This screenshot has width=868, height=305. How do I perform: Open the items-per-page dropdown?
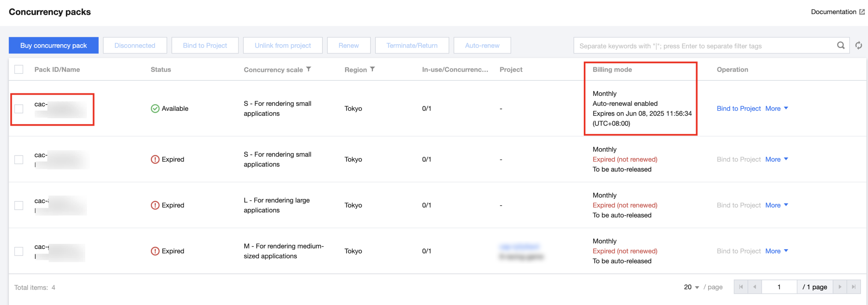coord(691,287)
